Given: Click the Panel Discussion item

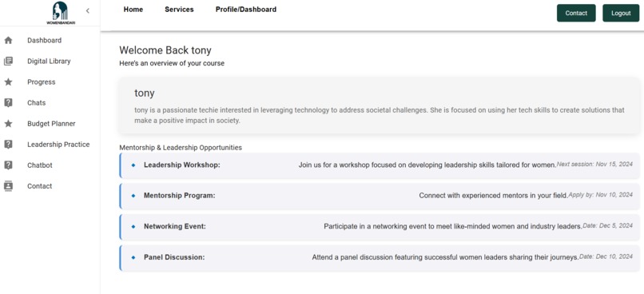Looking at the screenshot, I should tap(380, 258).
